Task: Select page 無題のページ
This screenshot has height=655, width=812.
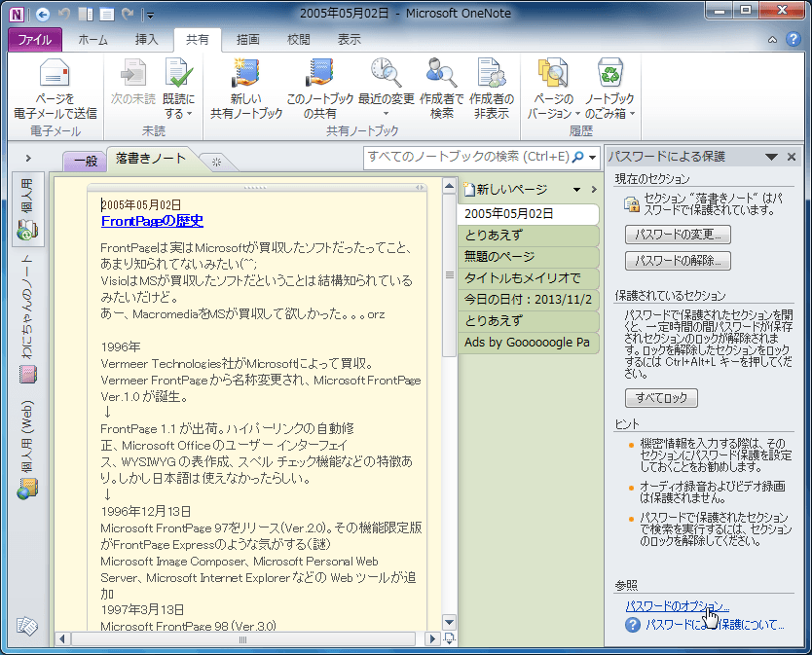Action: tap(529, 257)
